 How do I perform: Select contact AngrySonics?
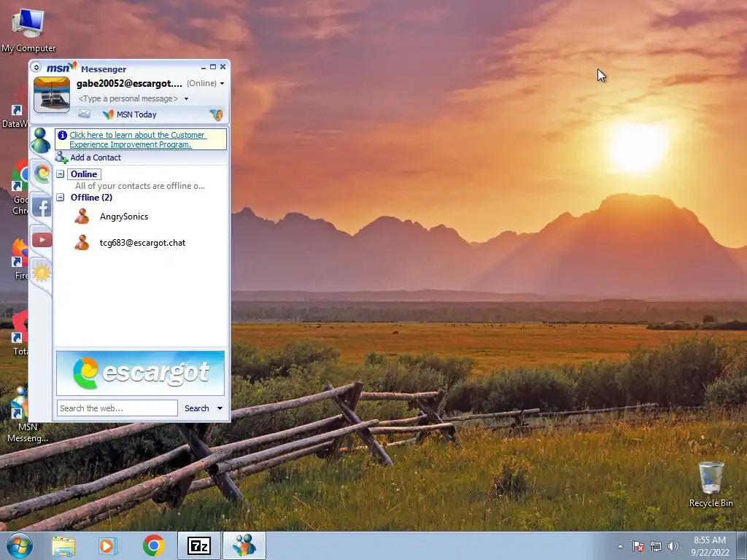click(124, 217)
